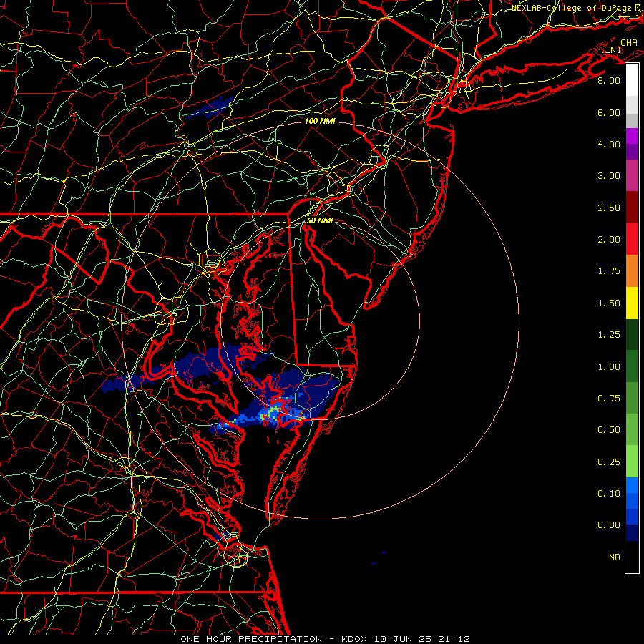This screenshot has height=644, width=644.
Task: Click the bright red swatch beside 2.00
Action: [632, 239]
